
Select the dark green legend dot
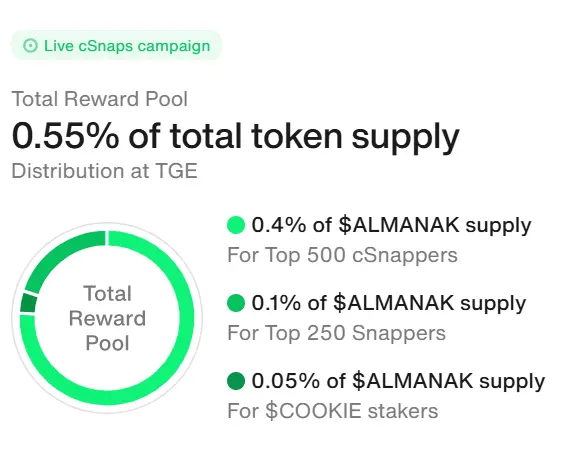(236, 381)
